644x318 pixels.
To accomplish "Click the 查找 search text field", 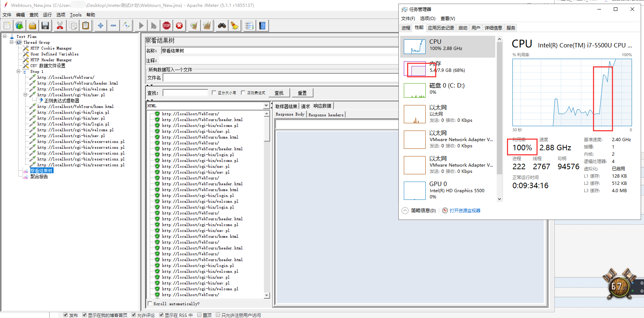I will 185,93.
